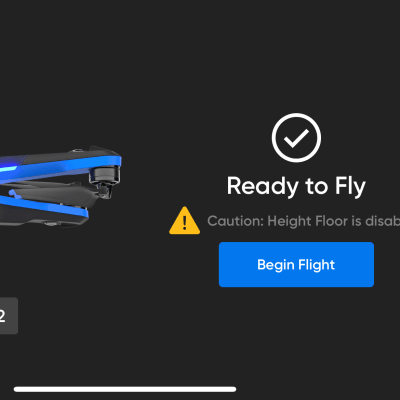400x400 pixels.
Task: Tap the white check tick mark
Action: click(x=296, y=138)
